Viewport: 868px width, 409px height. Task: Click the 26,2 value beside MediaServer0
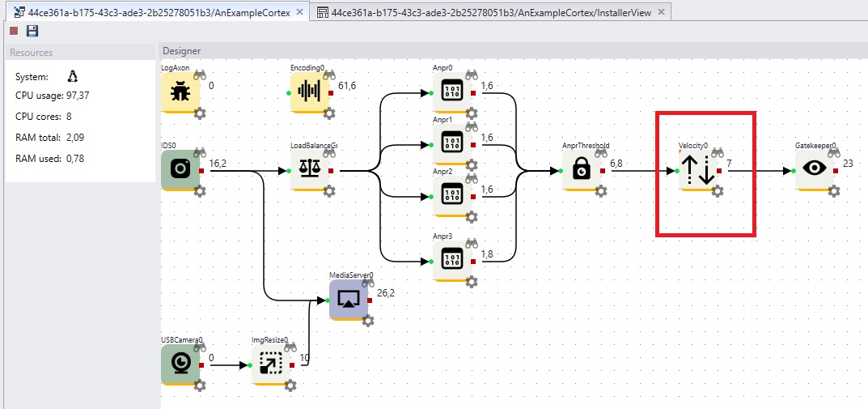point(386,292)
